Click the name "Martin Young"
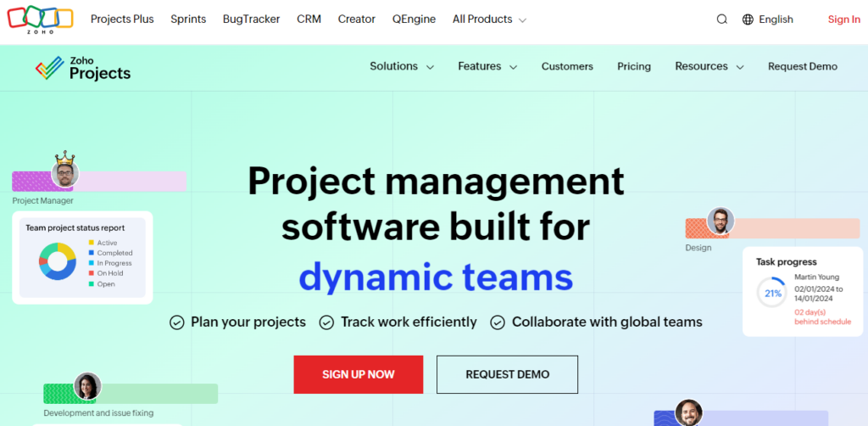This screenshot has width=868, height=426. point(816,277)
